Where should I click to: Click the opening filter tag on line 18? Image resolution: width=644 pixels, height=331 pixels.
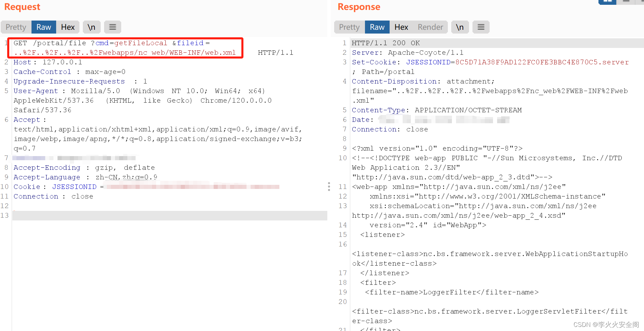[378, 283]
